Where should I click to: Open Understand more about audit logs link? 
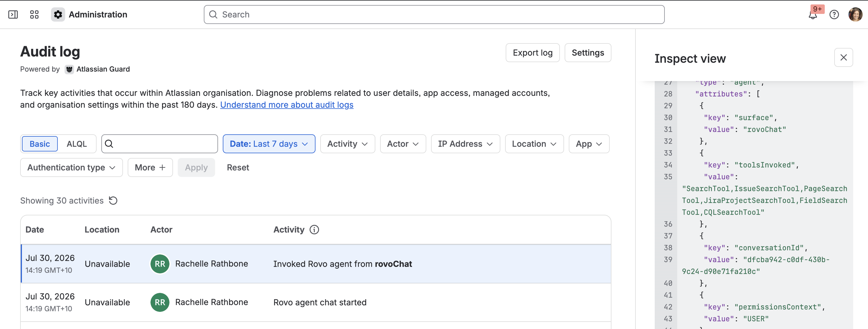(x=287, y=105)
